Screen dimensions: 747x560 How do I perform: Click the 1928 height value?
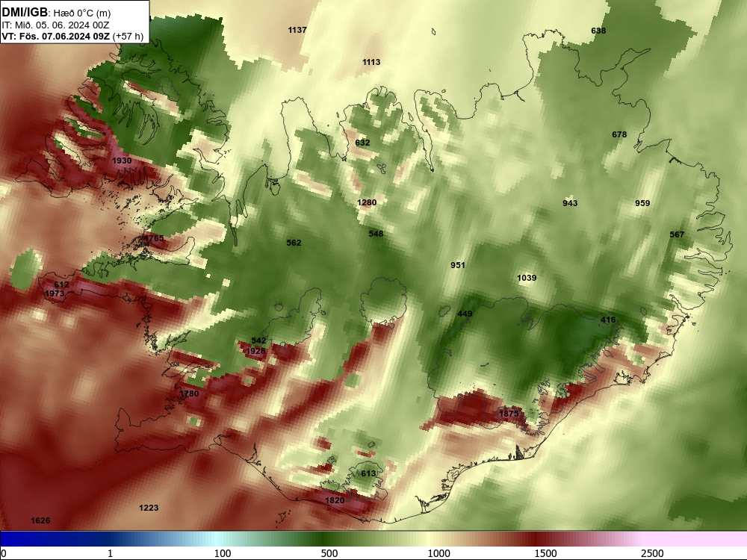point(255,351)
